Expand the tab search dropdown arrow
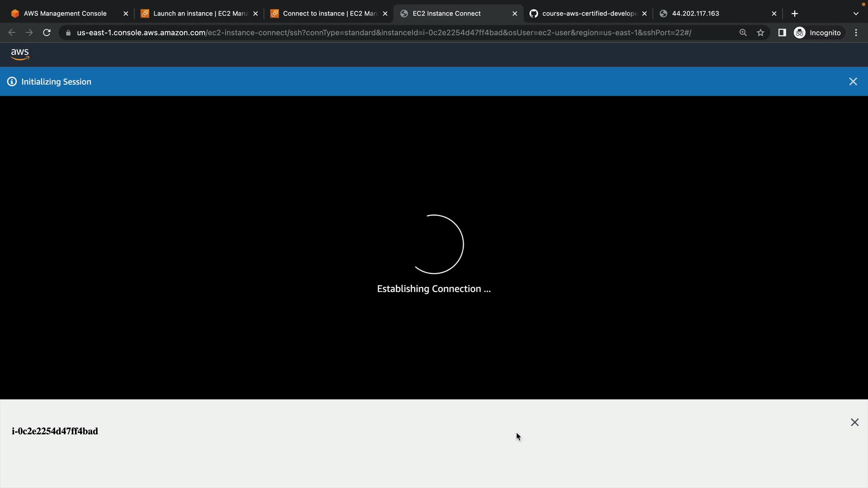Viewport: 868px width, 488px height. point(856,14)
